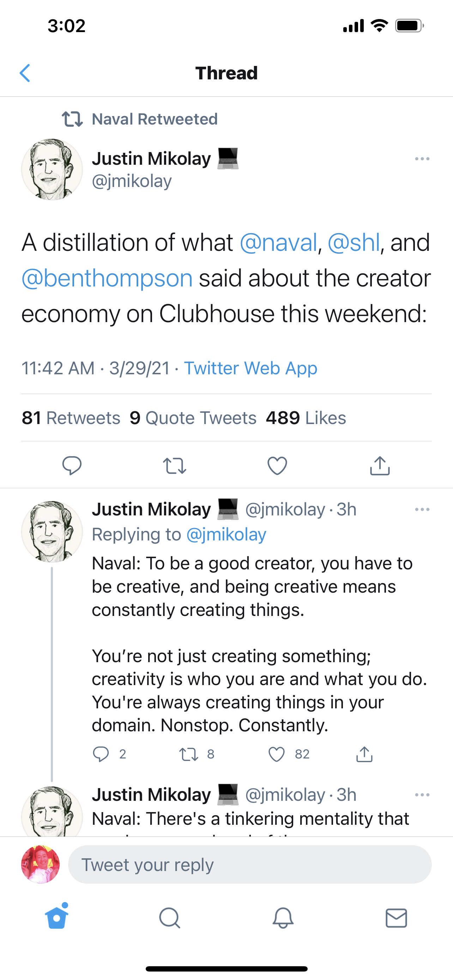Screen dimensions: 453x980
Task: Tap the Tweet your reply field
Action: 249,865
